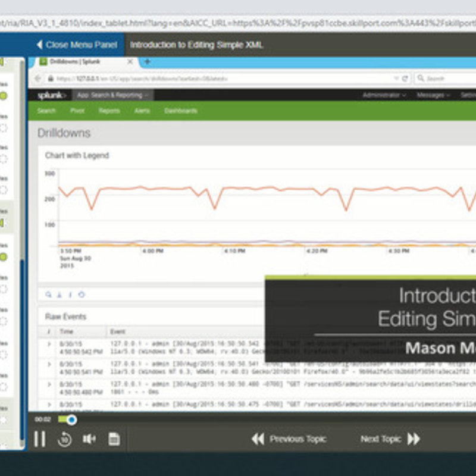Click the Time column header
The image size is (476, 476).
point(67,331)
